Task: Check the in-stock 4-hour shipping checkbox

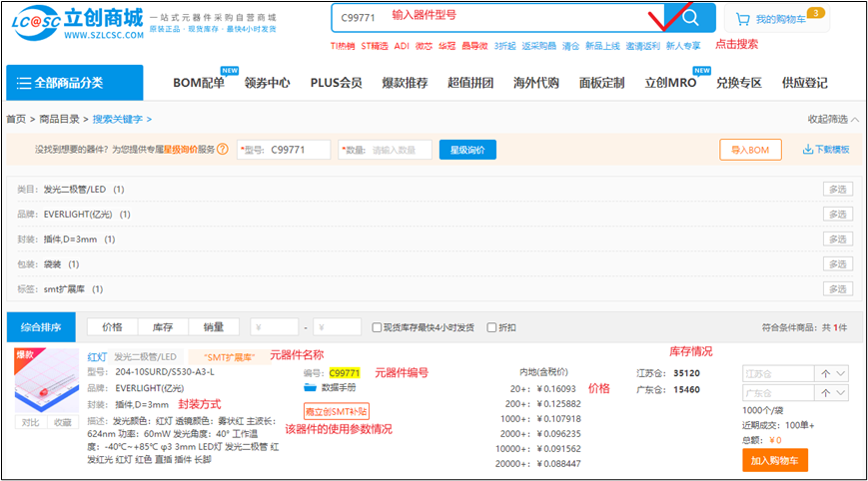Action: [x=377, y=327]
